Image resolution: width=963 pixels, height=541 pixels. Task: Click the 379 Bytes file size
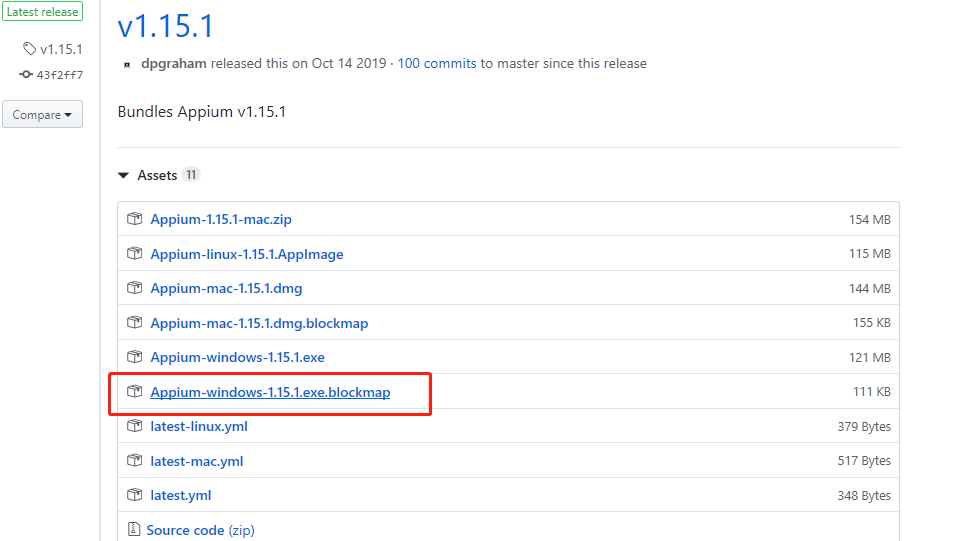(x=864, y=426)
